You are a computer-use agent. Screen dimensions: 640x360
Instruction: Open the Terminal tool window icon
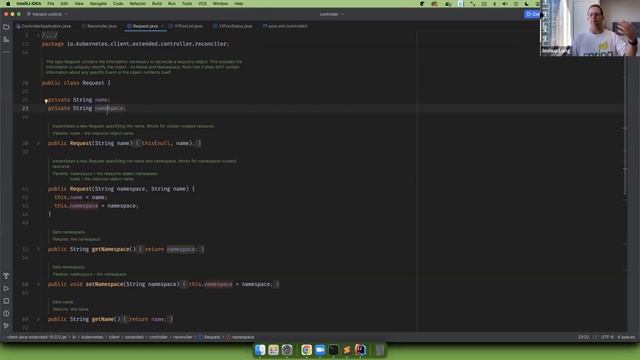point(6,301)
